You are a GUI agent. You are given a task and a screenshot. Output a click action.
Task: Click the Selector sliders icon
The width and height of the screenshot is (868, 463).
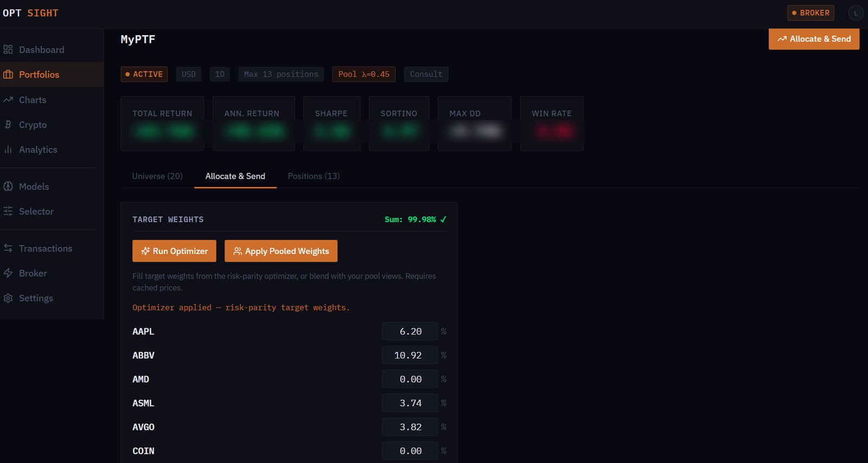pyautogui.click(x=8, y=211)
